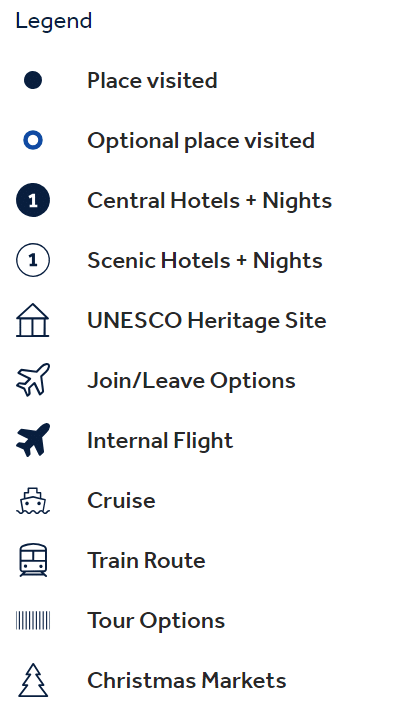Click the UNESCO Heritage Site building icon
This screenshot has height=720, width=393.
33,320
